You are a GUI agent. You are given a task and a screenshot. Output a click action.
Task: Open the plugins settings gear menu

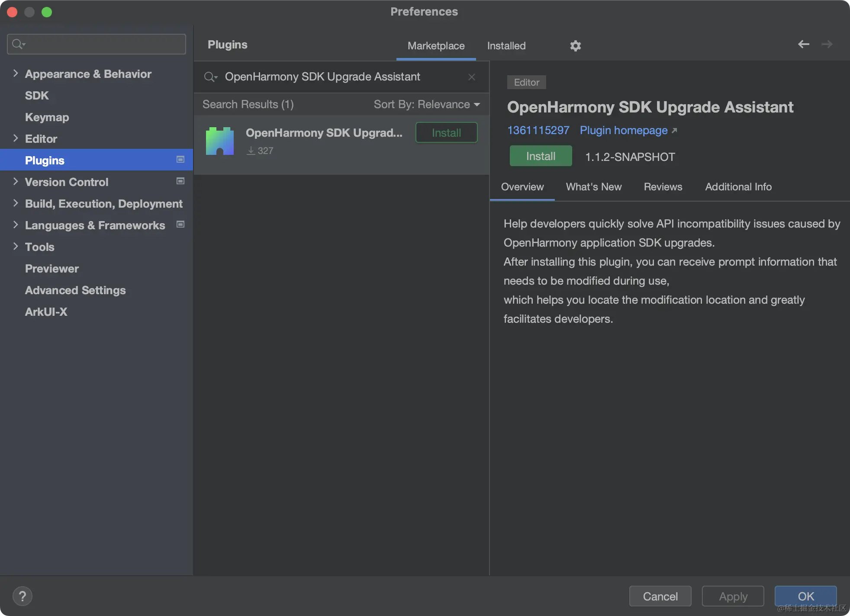(575, 46)
